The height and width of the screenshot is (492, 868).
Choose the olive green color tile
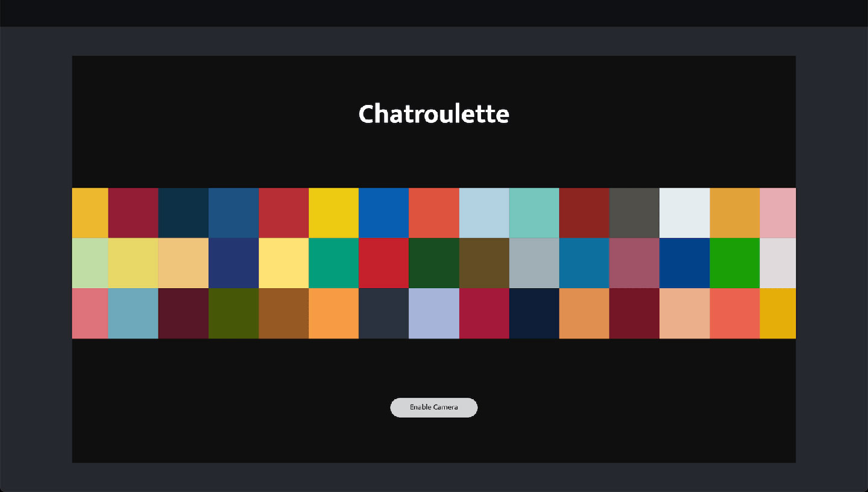pyautogui.click(x=234, y=314)
